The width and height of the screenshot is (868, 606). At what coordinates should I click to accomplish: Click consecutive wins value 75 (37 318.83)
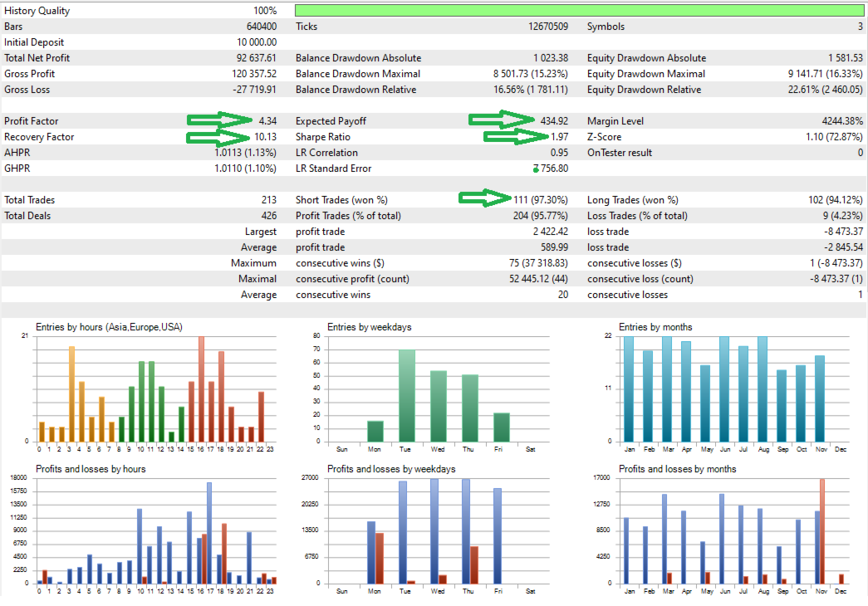coord(538,263)
